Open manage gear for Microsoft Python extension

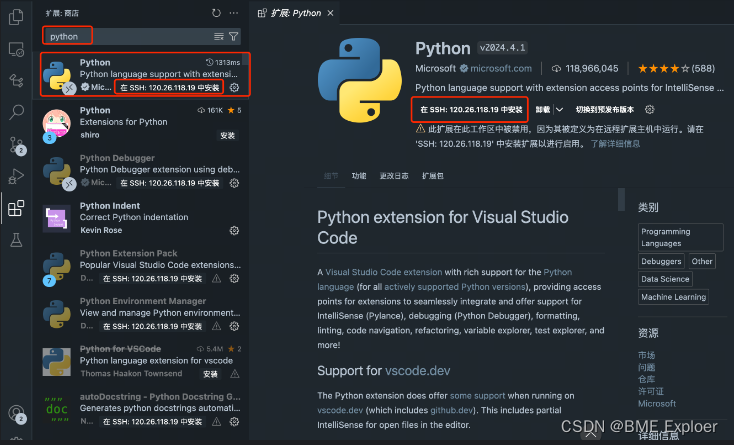[x=235, y=88]
